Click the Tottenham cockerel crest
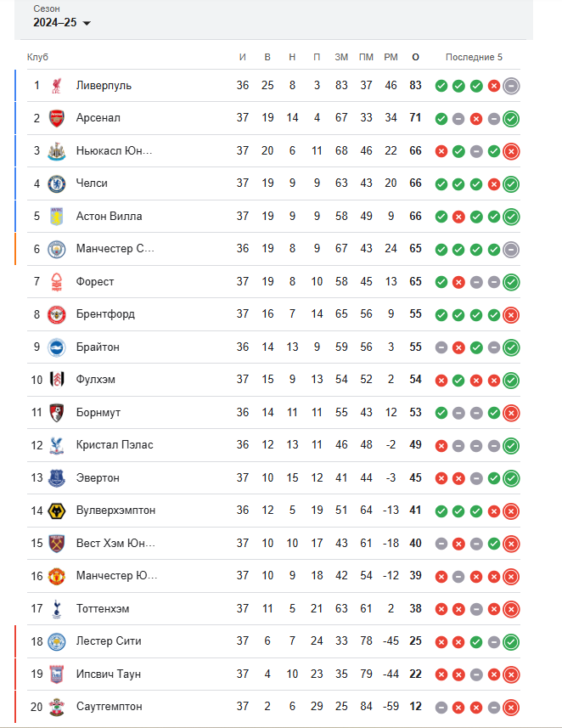562x728 pixels. (56, 609)
